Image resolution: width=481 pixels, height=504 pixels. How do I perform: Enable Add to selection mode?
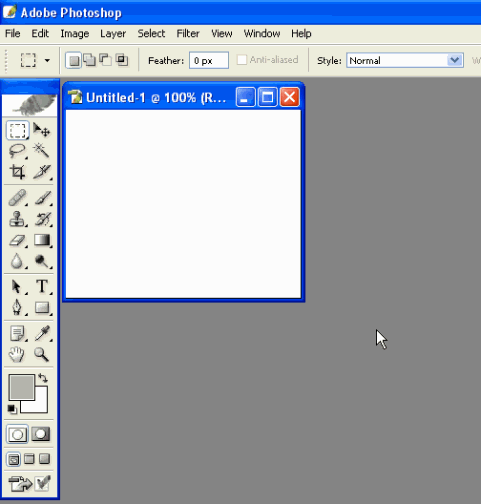coord(89,60)
